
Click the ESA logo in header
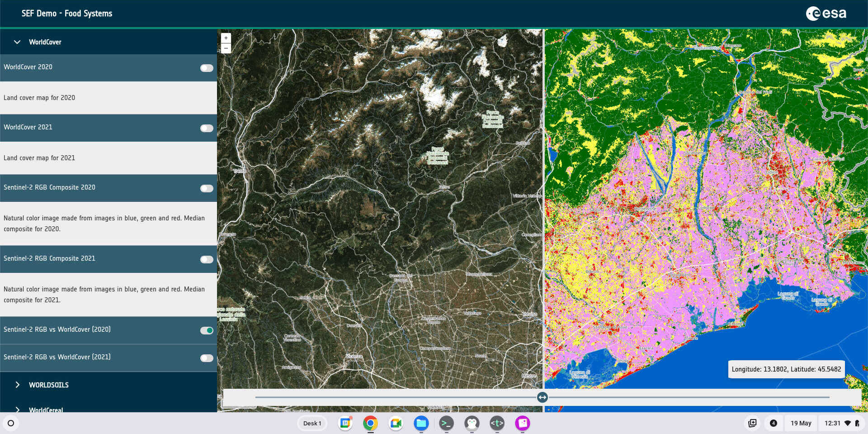point(826,14)
